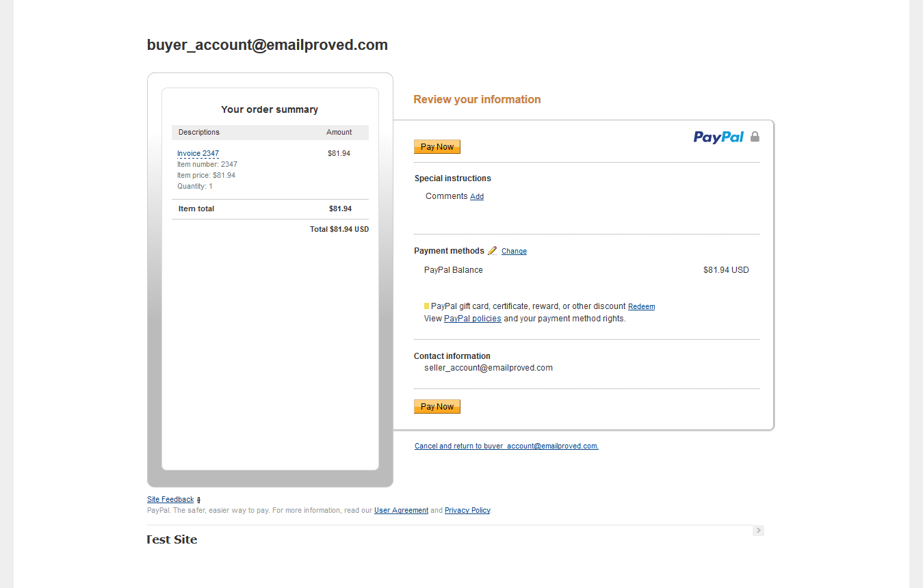
Task: Add a comment under Special instructions
Action: pyautogui.click(x=477, y=197)
